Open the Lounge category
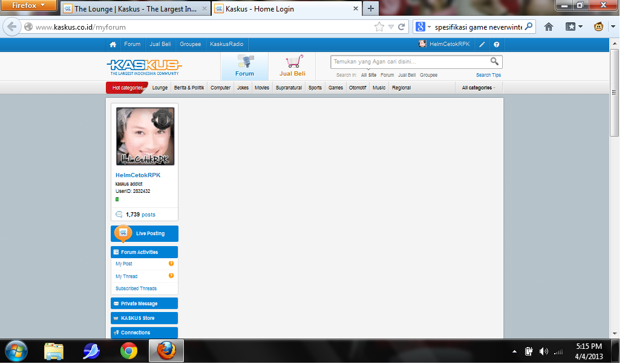This screenshot has height=364, width=628. pyautogui.click(x=160, y=88)
